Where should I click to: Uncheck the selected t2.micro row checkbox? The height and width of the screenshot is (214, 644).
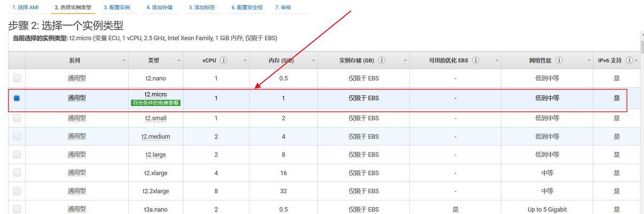17,98
